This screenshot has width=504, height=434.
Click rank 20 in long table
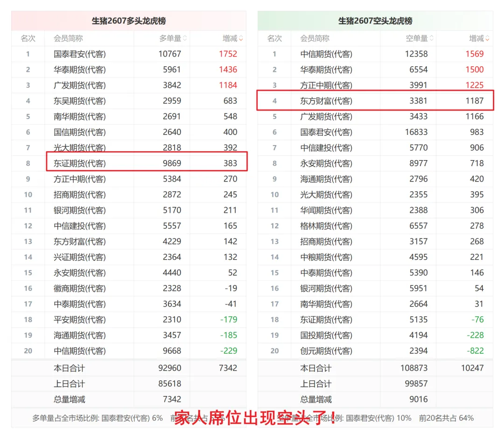point(28,351)
